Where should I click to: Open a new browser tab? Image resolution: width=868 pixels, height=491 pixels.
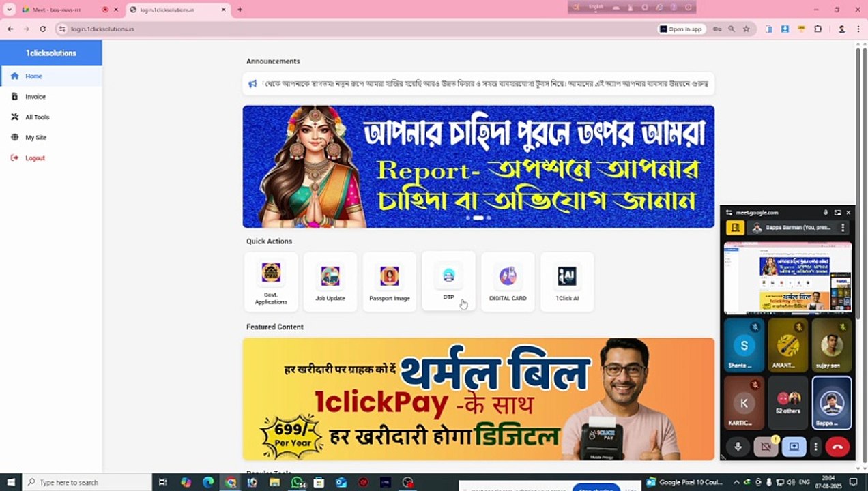point(240,10)
